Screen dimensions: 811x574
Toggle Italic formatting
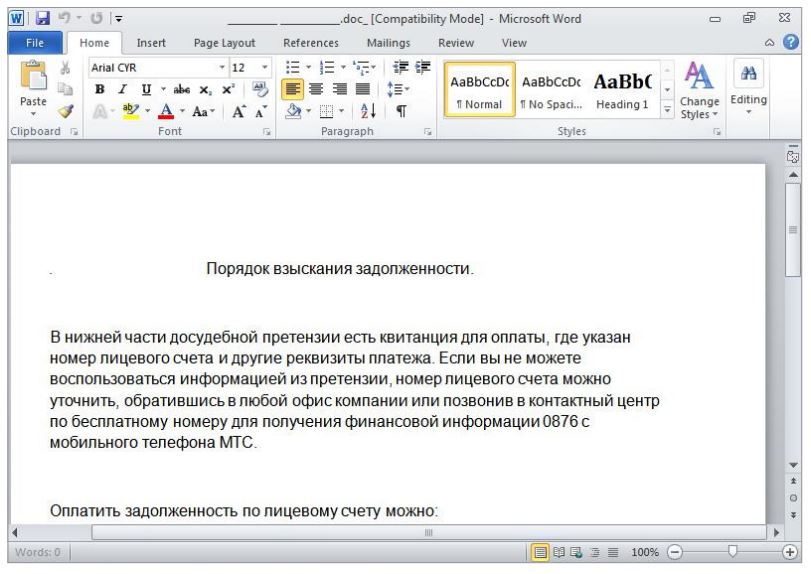coord(119,91)
